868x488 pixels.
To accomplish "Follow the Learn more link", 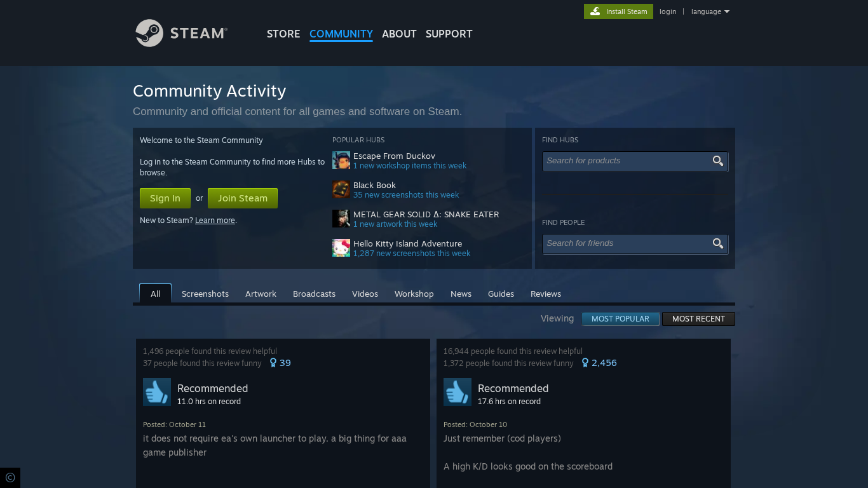I will tap(215, 220).
